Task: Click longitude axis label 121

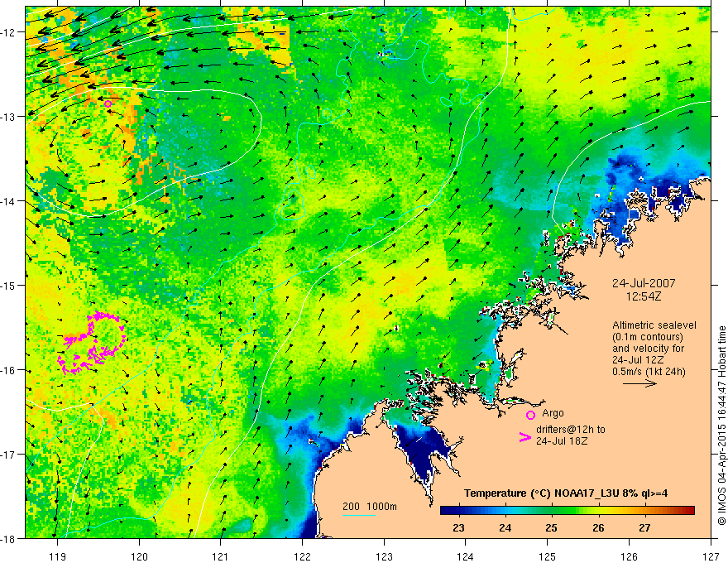Action: [x=220, y=556]
